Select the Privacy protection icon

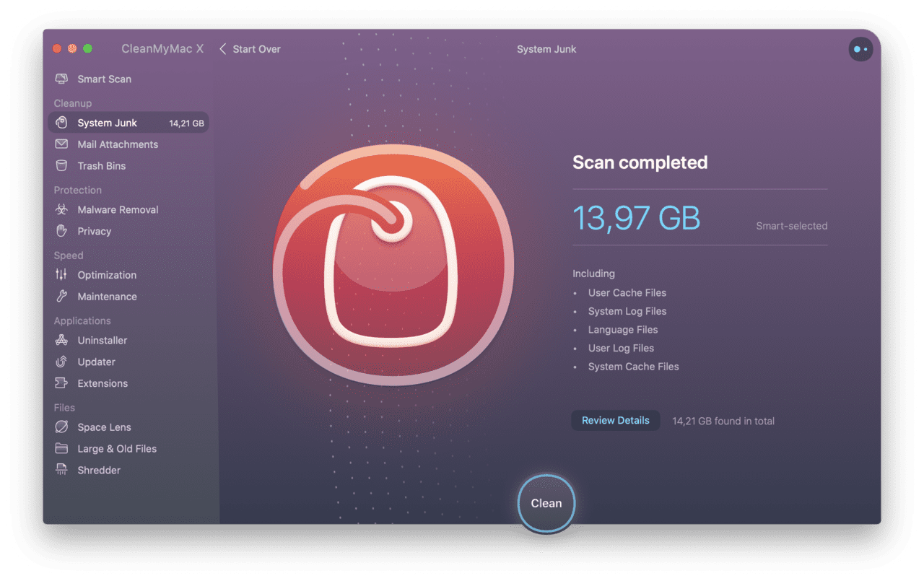pyautogui.click(x=61, y=231)
